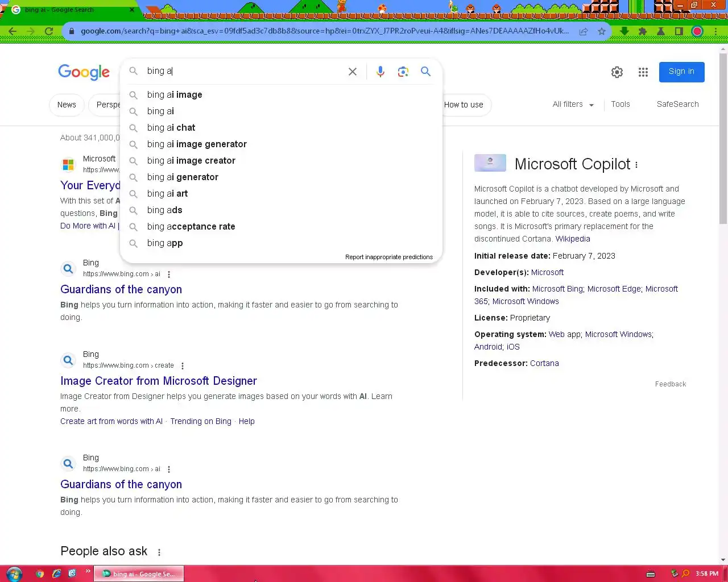Open options dots beside People also ask

pyautogui.click(x=159, y=552)
